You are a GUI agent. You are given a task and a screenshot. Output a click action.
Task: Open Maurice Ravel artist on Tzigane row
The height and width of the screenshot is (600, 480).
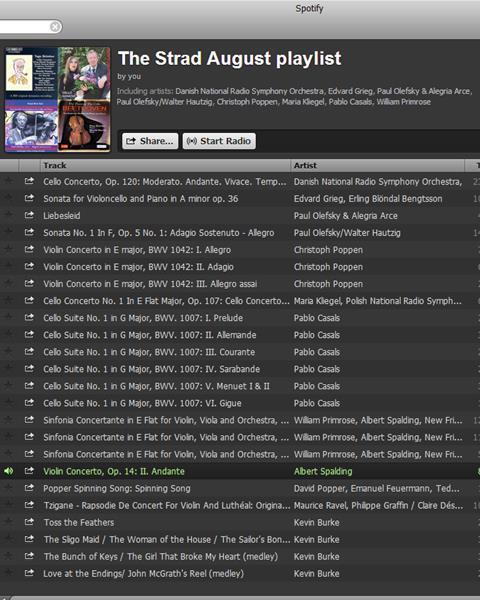[x=320, y=505]
